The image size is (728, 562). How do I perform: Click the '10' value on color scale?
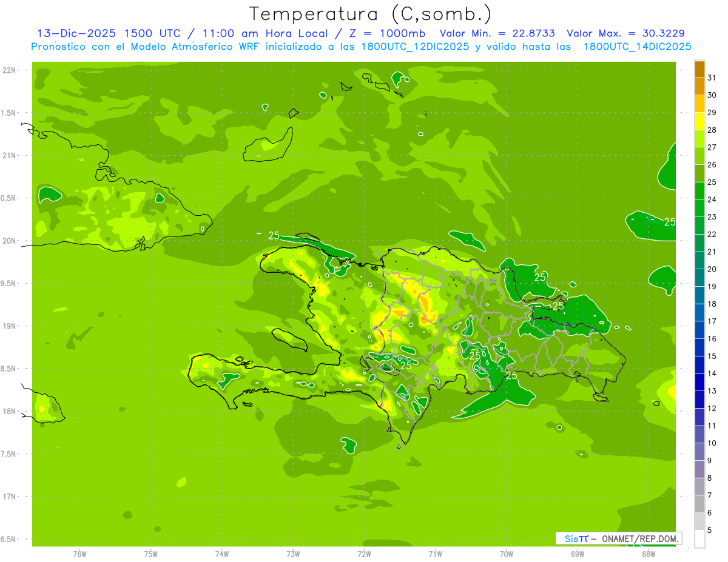click(x=712, y=443)
